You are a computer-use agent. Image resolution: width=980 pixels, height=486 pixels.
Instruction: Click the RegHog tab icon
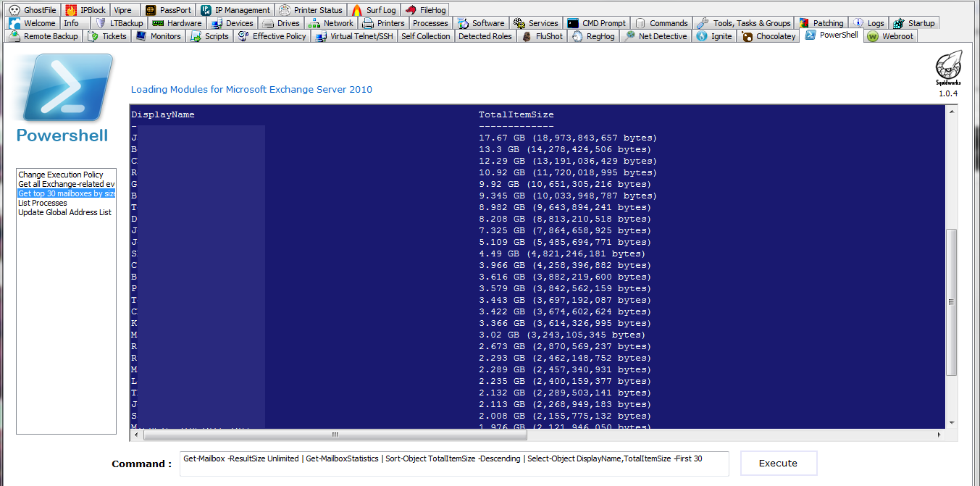577,36
